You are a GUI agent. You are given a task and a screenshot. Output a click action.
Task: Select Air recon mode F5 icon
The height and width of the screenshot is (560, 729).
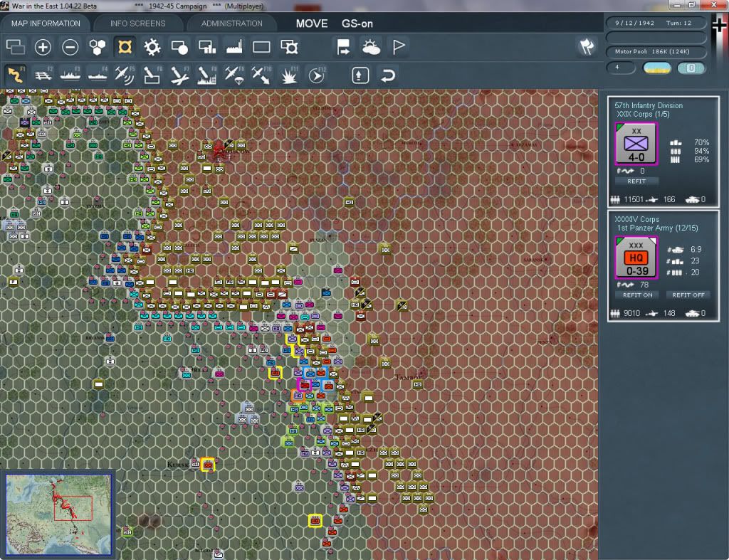(125, 75)
